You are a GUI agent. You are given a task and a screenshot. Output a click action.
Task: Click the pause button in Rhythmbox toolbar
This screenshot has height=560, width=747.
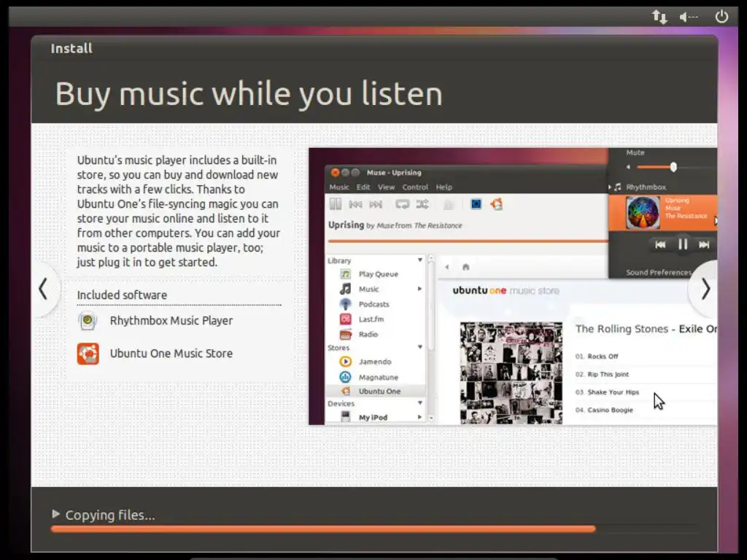[336, 204]
